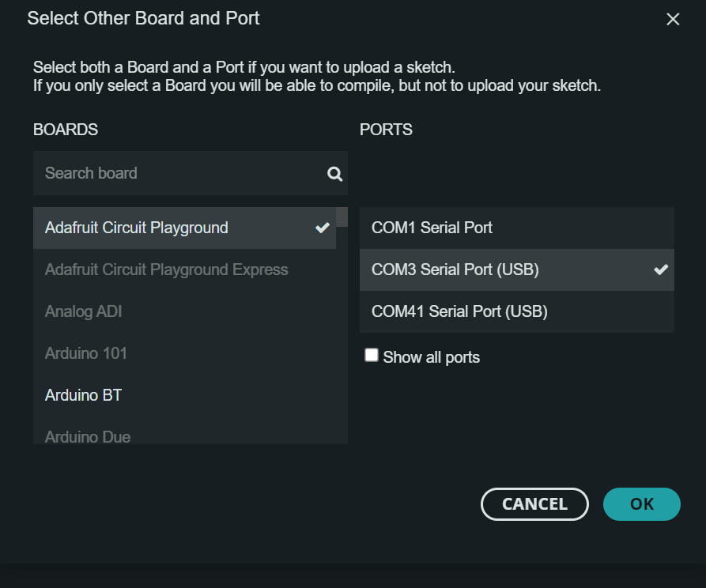This screenshot has height=588, width=706.
Task: Pick the Analog ADI board
Action: click(x=83, y=311)
